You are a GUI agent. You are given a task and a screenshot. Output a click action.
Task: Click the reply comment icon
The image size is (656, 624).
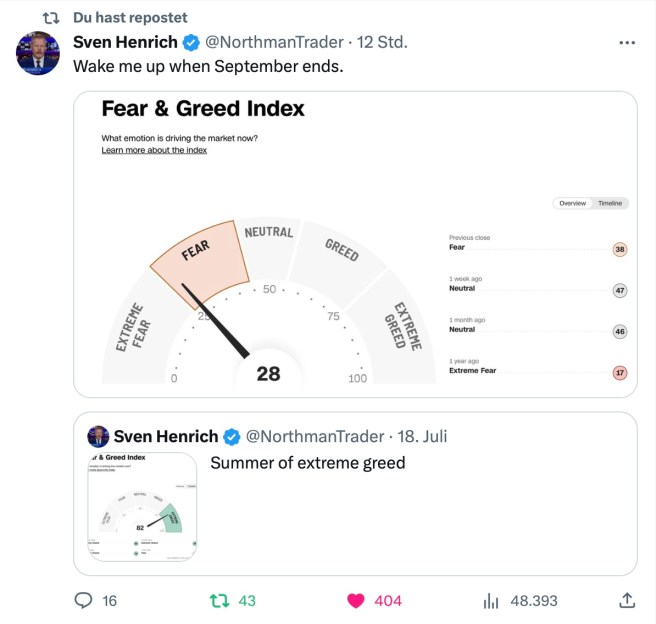(84, 600)
